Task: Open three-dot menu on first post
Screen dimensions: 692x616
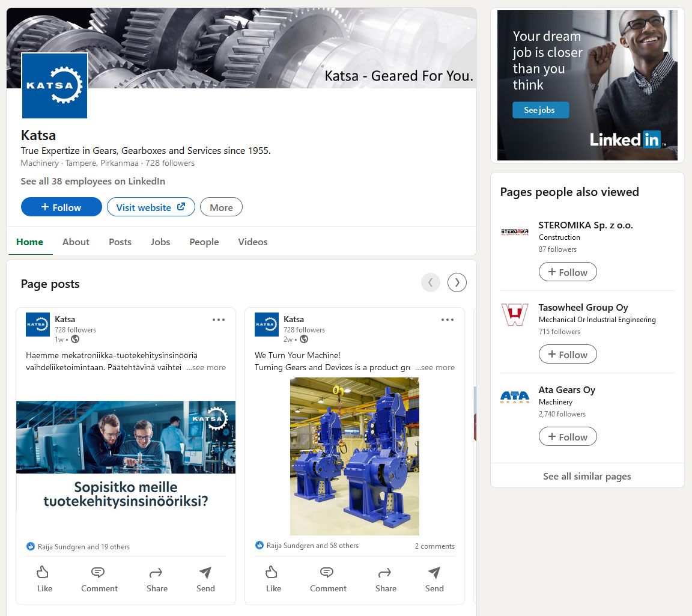Action: 219,320
